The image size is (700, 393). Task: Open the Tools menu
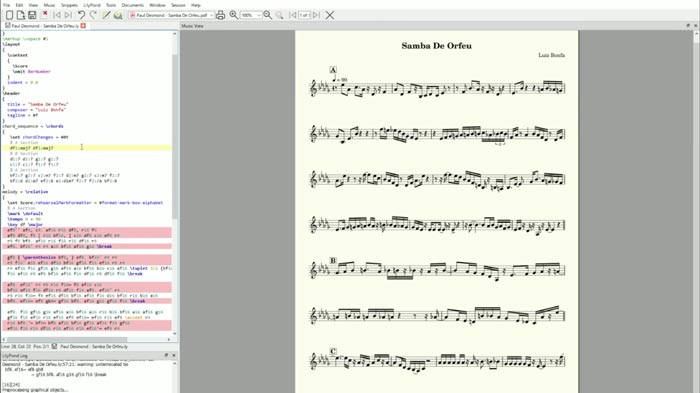pyautogui.click(x=111, y=5)
